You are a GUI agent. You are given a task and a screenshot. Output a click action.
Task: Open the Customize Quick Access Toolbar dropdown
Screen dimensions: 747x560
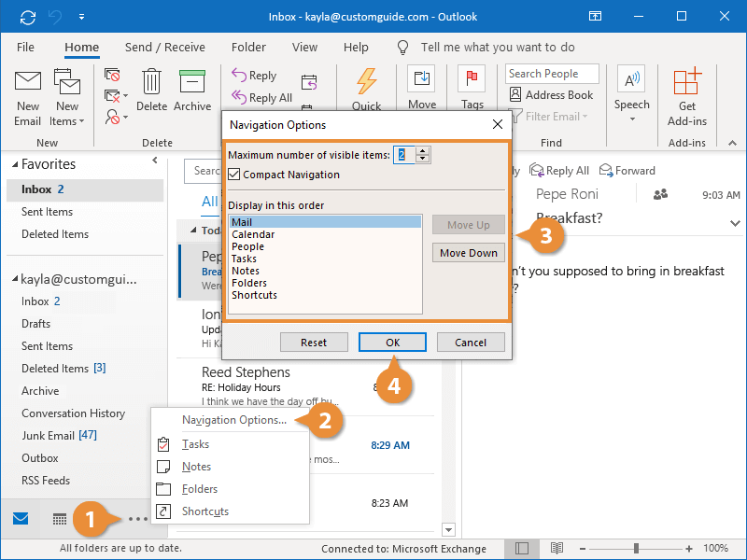81,17
